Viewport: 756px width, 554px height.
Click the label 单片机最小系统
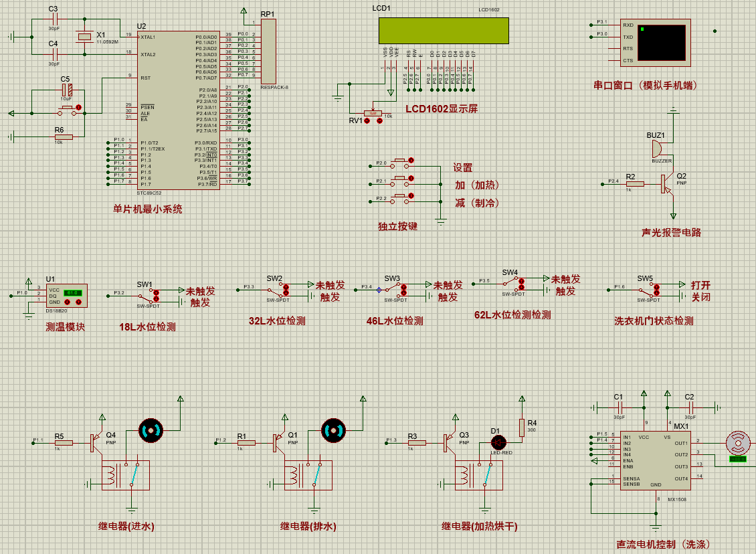(148, 209)
